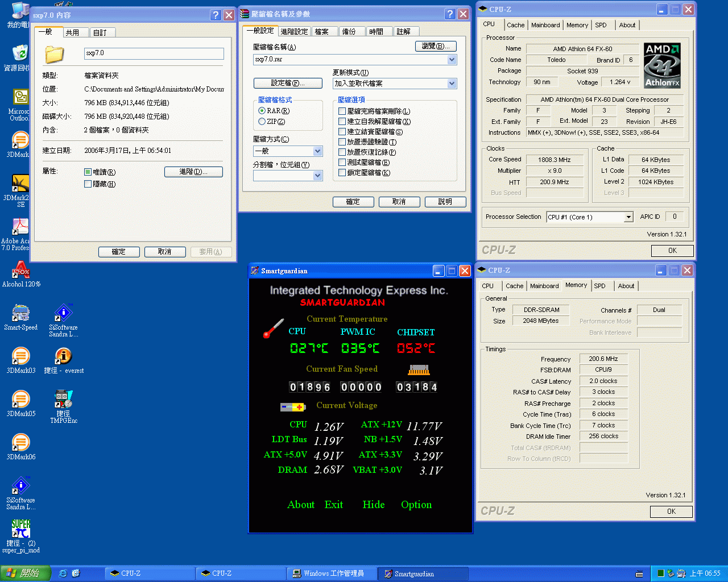Click the Profiles button in WinRAR dialog
This screenshot has width=728, height=582.
coord(288,84)
